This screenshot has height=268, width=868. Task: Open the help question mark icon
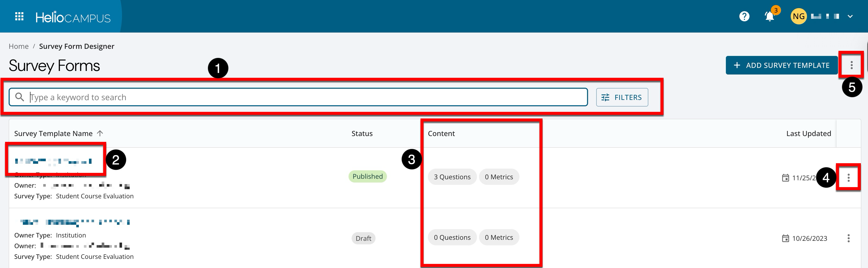tap(744, 16)
